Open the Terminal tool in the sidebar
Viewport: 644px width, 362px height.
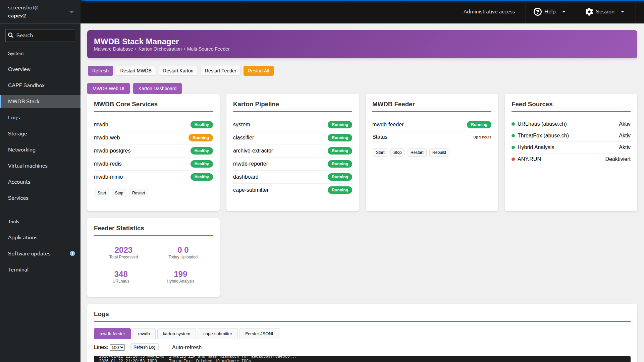point(18,269)
